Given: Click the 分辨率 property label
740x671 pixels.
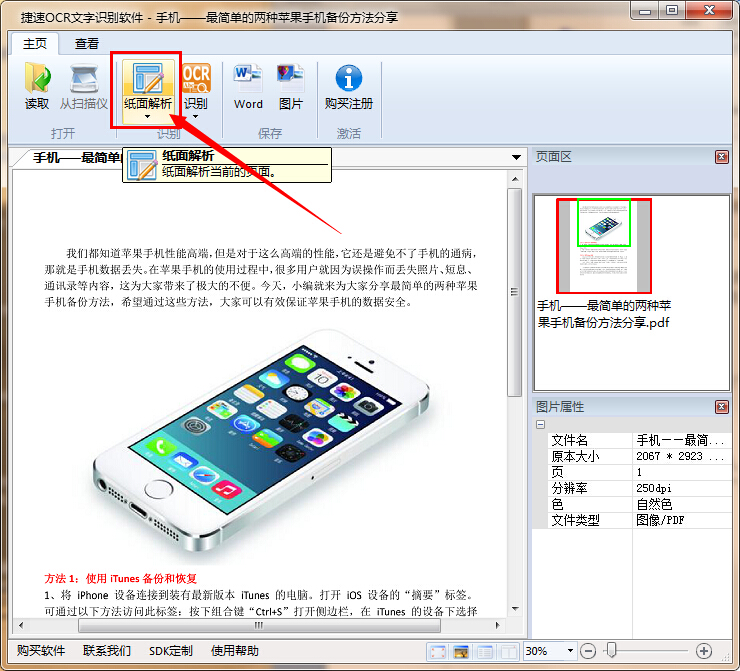Looking at the screenshot, I should 570,488.
